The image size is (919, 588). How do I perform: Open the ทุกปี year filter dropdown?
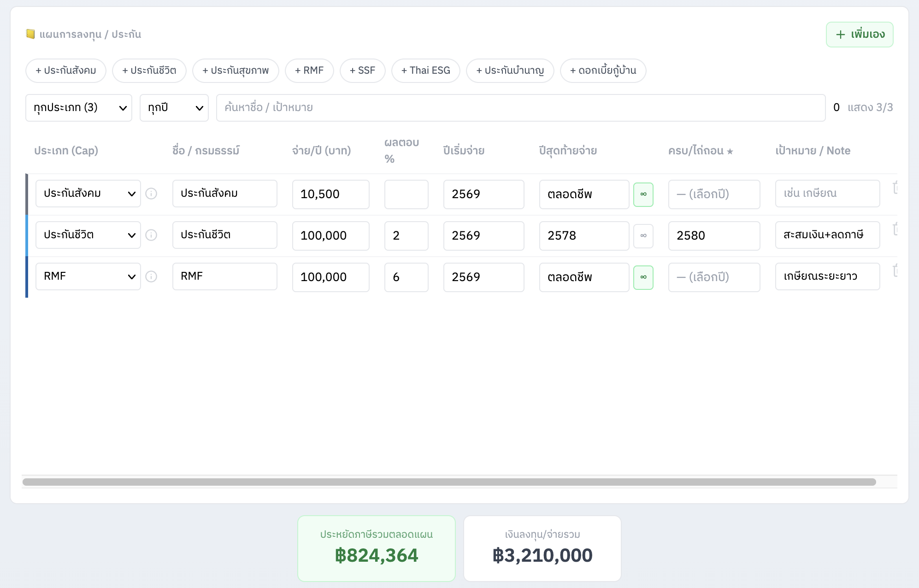pos(174,108)
